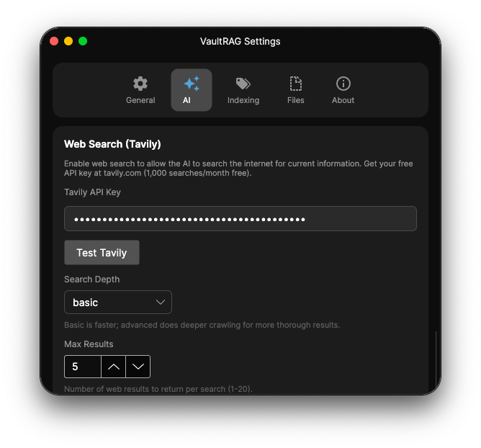Click the 'Number of web results' hint text
This screenshot has height=448, width=481.
point(158,389)
